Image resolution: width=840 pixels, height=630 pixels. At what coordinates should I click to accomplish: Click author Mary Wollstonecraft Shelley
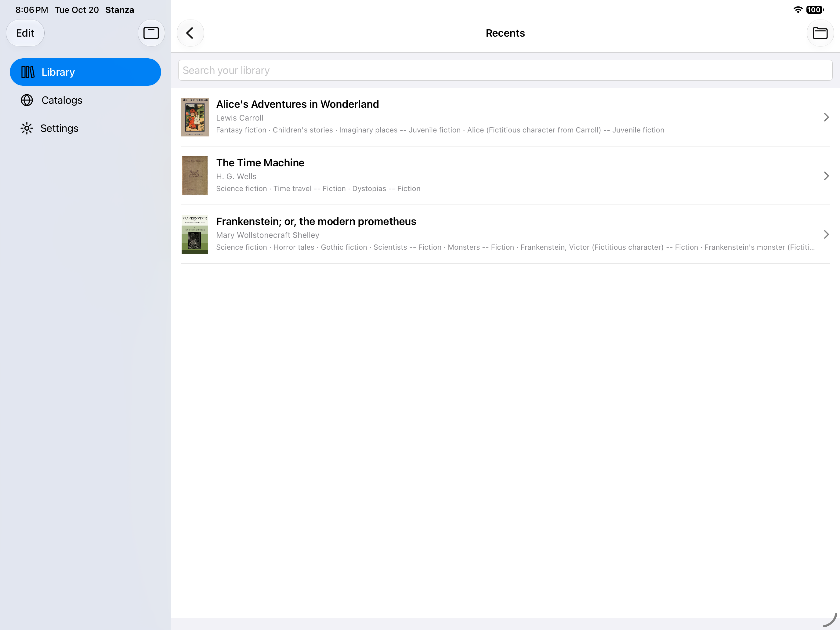point(268,235)
